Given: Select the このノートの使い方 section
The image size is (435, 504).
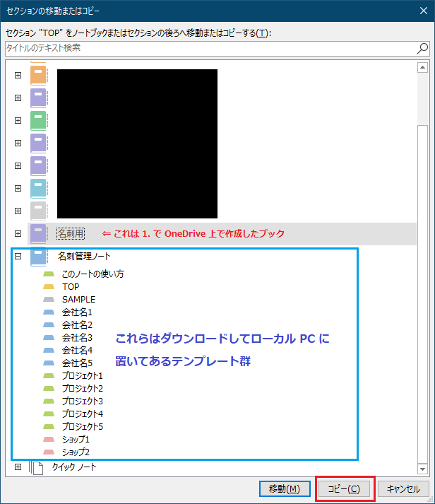Looking at the screenshot, I should click(x=93, y=274).
